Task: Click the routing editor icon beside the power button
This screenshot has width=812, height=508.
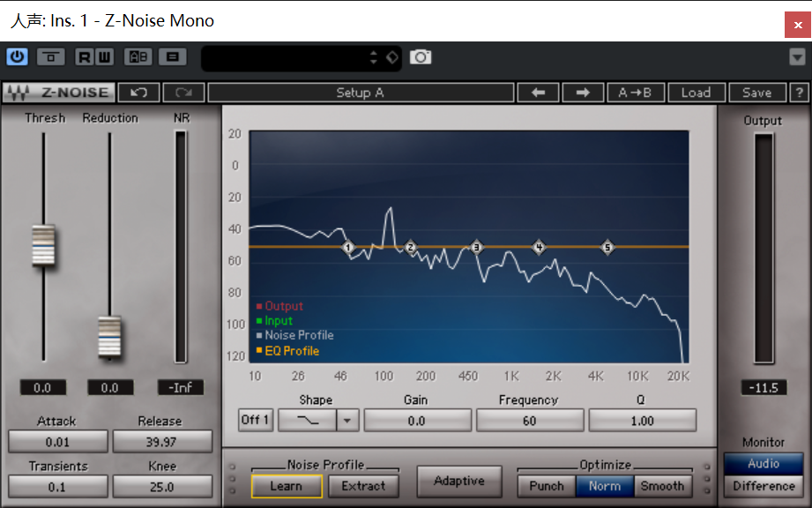Action: point(51,56)
